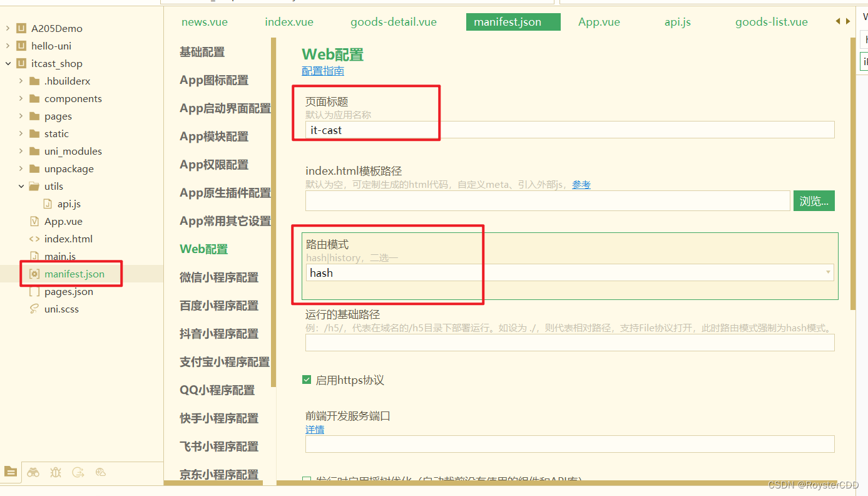
Task: Open the 配置指南 link
Action: 323,71
